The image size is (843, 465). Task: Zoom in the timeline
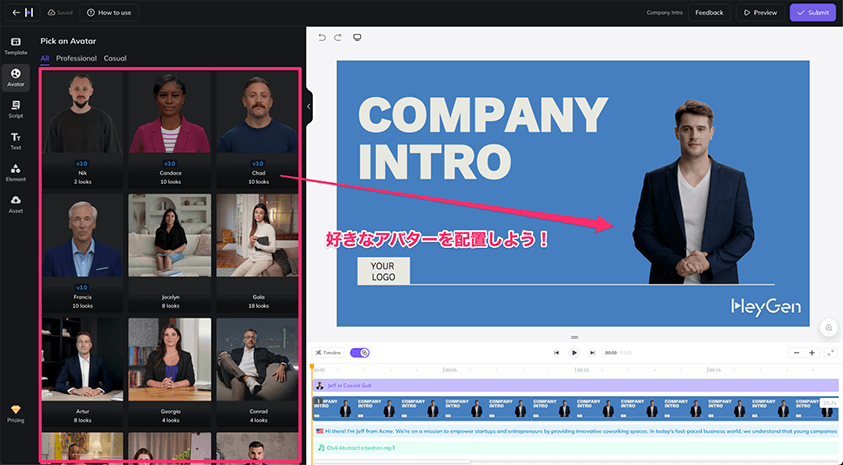812,353
